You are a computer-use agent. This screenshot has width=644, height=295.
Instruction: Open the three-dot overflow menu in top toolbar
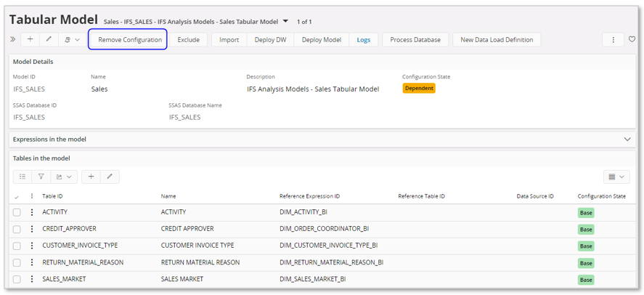pos(613,40)
